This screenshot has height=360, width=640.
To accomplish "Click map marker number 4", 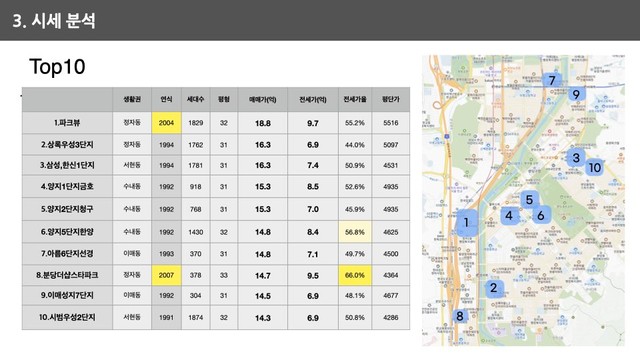I will click(x=509, y=215).
